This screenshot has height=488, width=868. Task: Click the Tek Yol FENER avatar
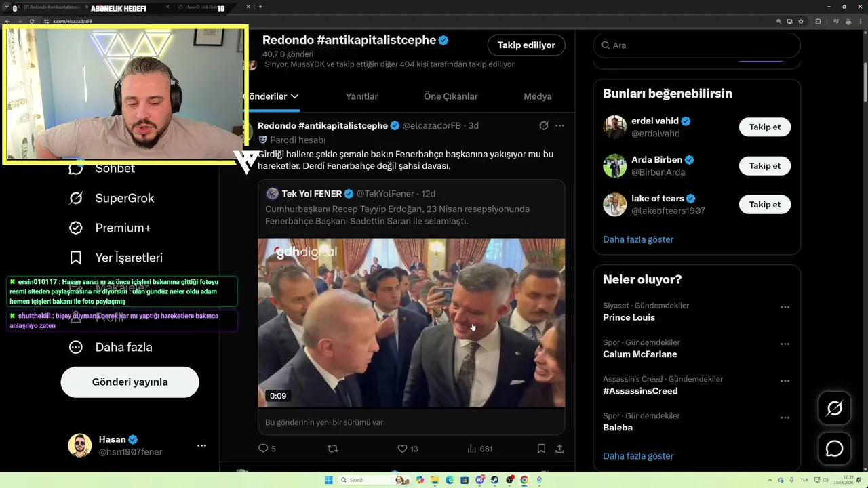pyautogui.click(x=273, y=194)
